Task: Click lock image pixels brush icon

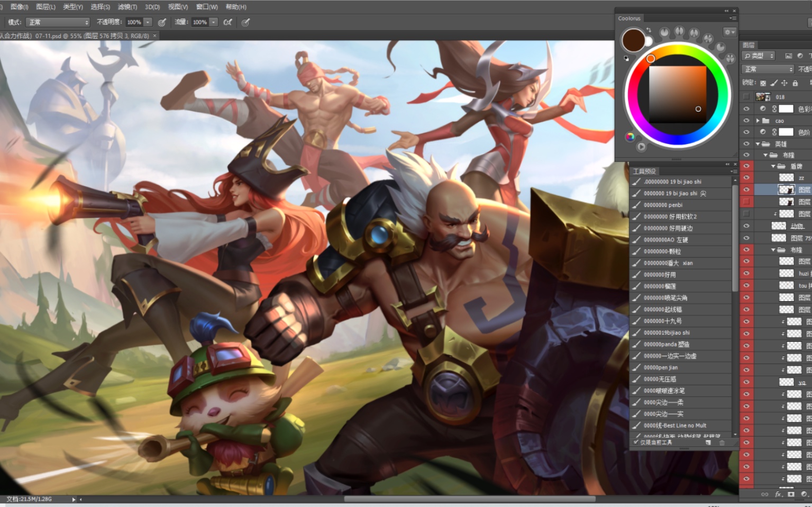Action: [x=774, y=83]
